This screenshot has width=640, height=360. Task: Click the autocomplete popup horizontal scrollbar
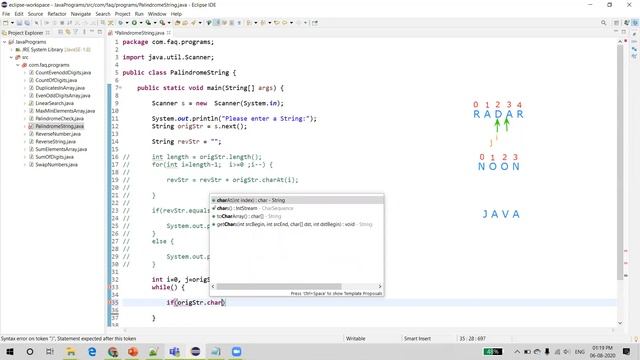click(x=279, y=287)
